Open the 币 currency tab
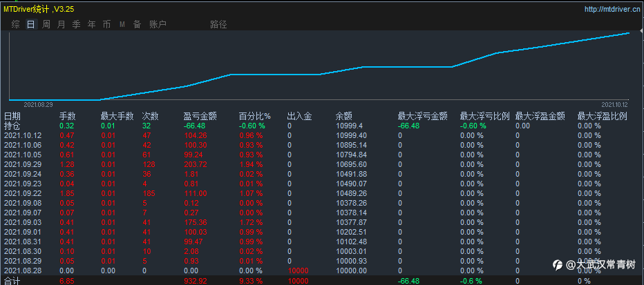Image resolution: width=644 pixels, height=285 pixels. (107, 25)
